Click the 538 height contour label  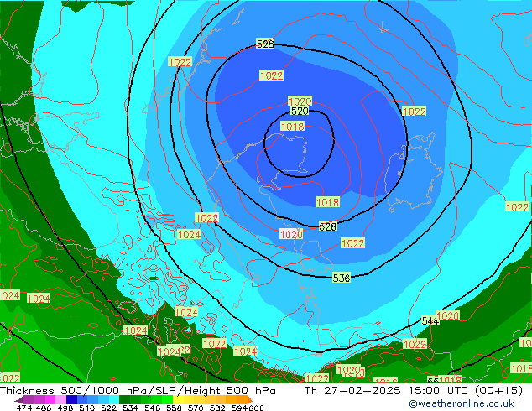342,278
